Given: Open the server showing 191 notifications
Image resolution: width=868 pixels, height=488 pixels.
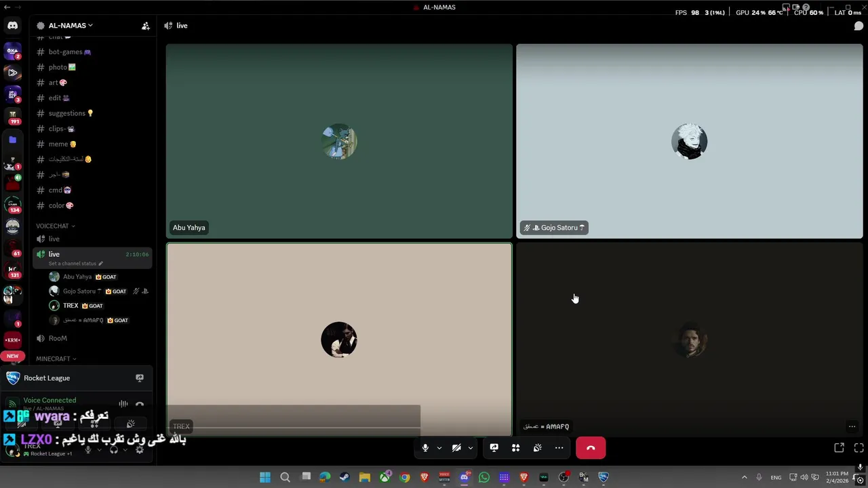Looking at the screenshot, I should point(12,117).
